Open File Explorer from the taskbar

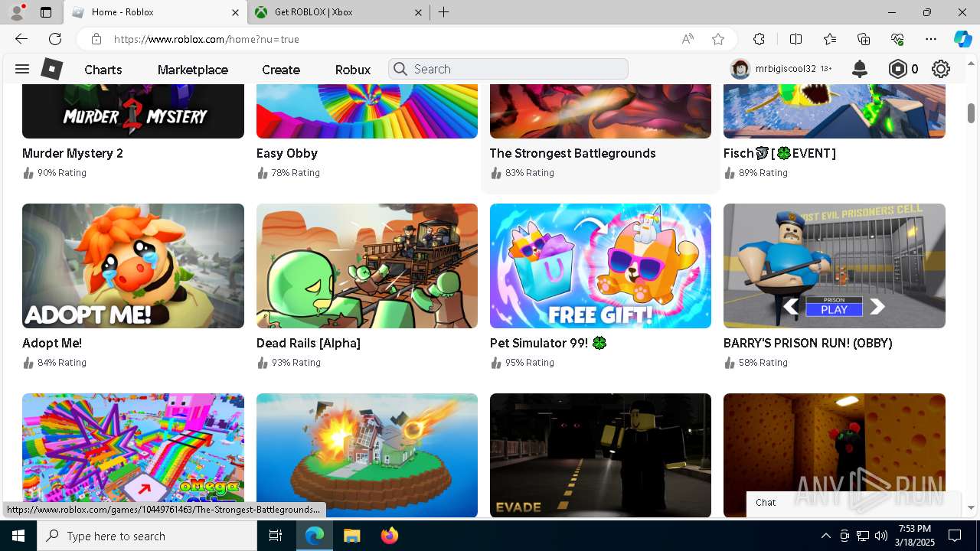[351, 536]
